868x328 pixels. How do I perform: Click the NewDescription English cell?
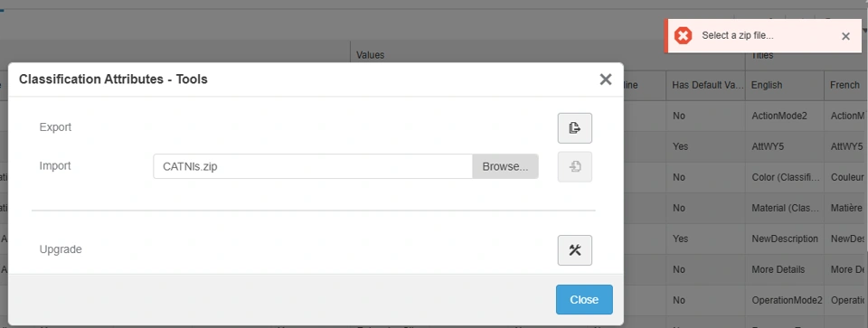click(785, 239)
